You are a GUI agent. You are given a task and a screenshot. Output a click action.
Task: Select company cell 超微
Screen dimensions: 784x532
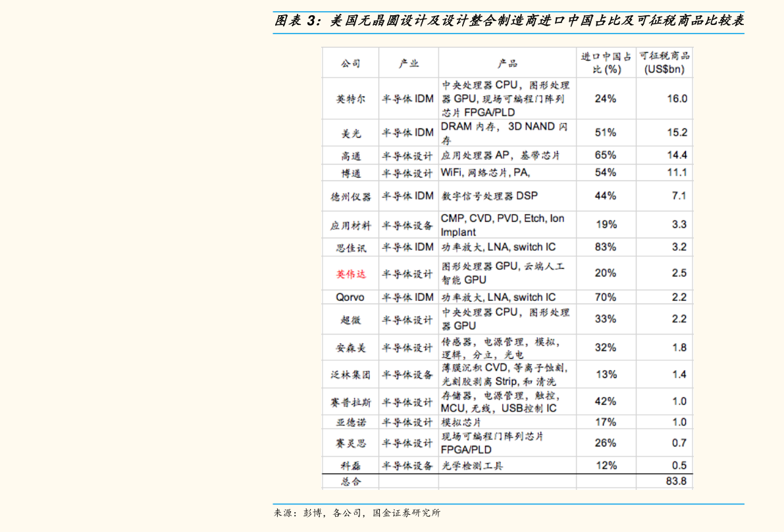coord(350,319)
